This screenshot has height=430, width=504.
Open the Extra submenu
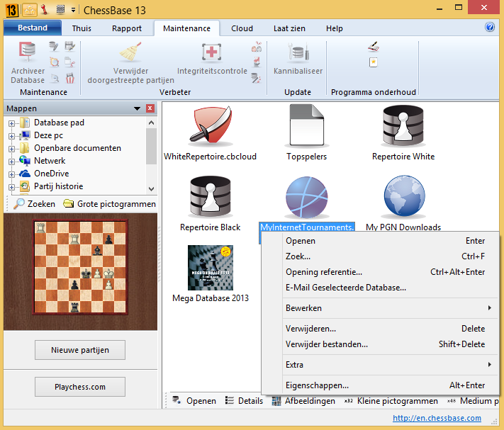[x=388, y=365]
